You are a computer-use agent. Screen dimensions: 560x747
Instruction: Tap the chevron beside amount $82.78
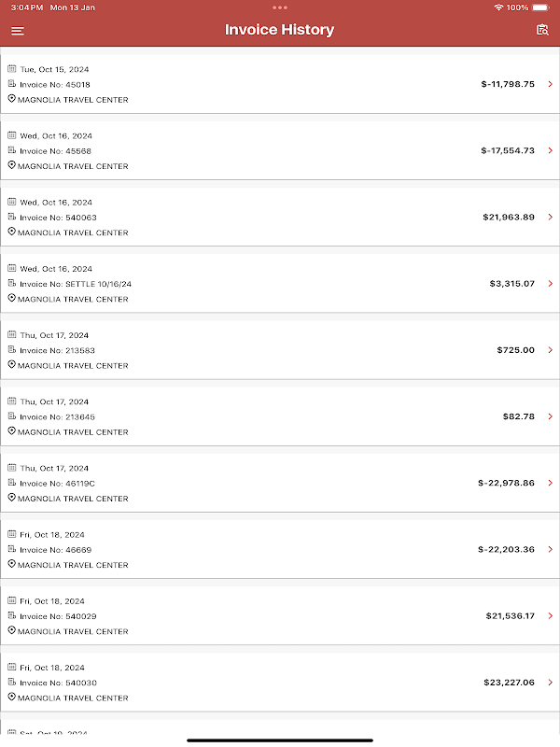pyautogui.click(x=550, y=416)
